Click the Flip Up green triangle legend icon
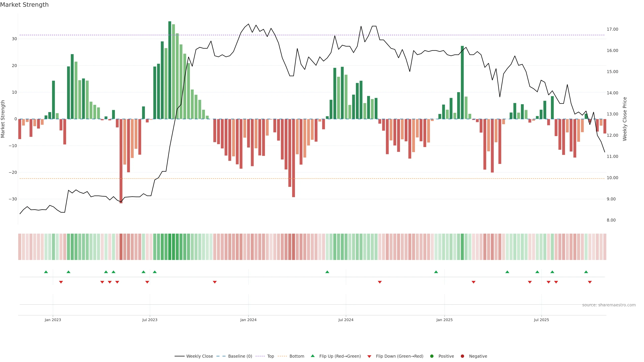 [x=312, y=356]
